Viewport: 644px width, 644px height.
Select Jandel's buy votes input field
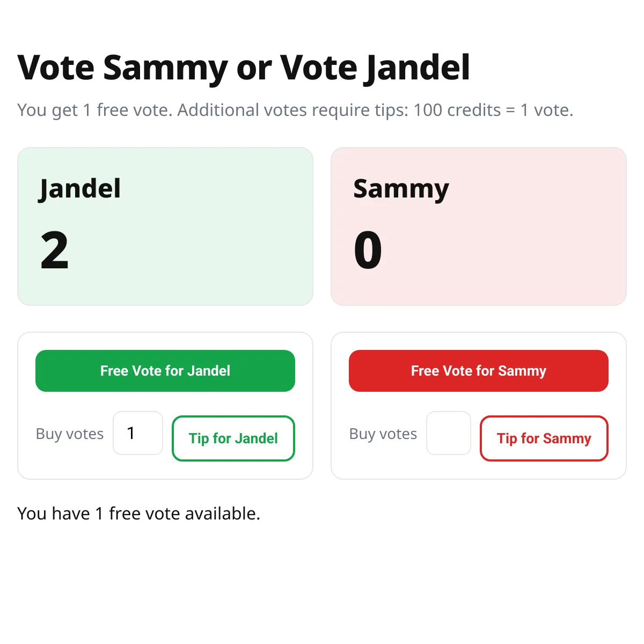pos(137,433)
